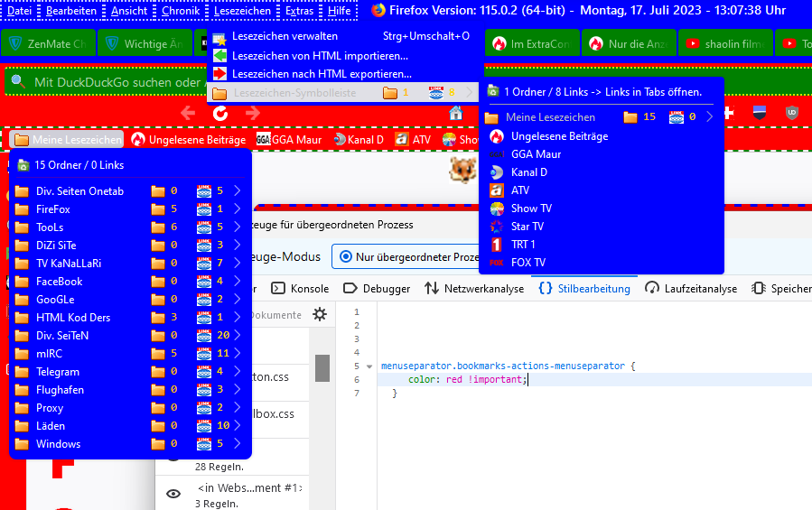Image resolution: width=812 pixels, height=510 pixels.
Task: Select 'Nur übergeordneter Prozess' radio option
Action: pos(405,257)
